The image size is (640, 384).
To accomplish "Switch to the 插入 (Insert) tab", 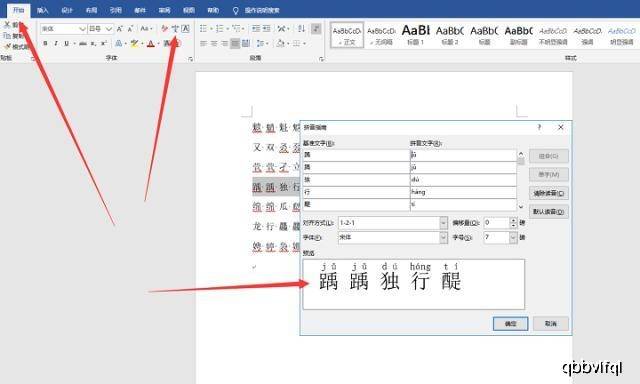I will [x=42, y=10].
